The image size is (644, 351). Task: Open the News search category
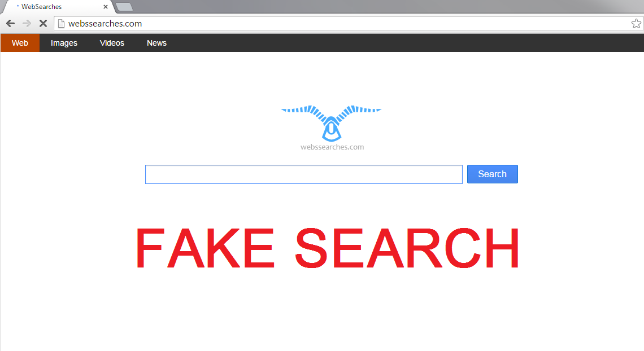pos(156,43)
